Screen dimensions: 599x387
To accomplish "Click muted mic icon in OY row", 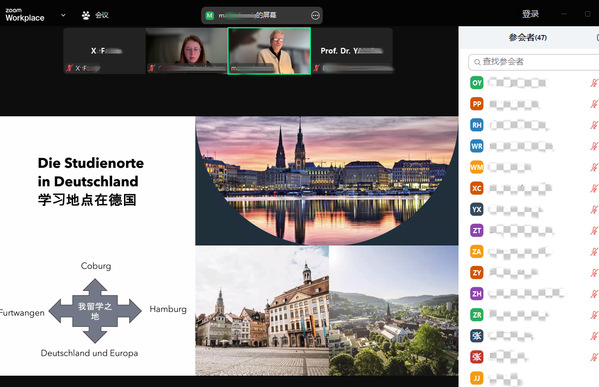I will click(594, 83).
